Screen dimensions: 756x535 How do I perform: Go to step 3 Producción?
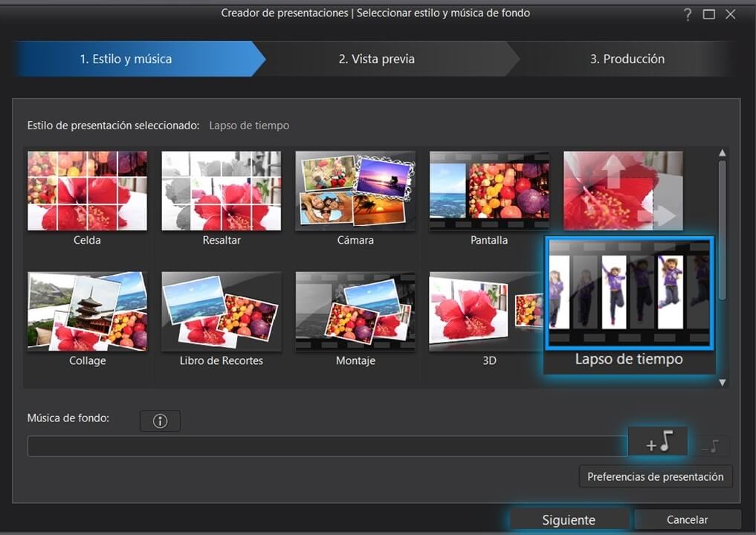click(627, 59)
